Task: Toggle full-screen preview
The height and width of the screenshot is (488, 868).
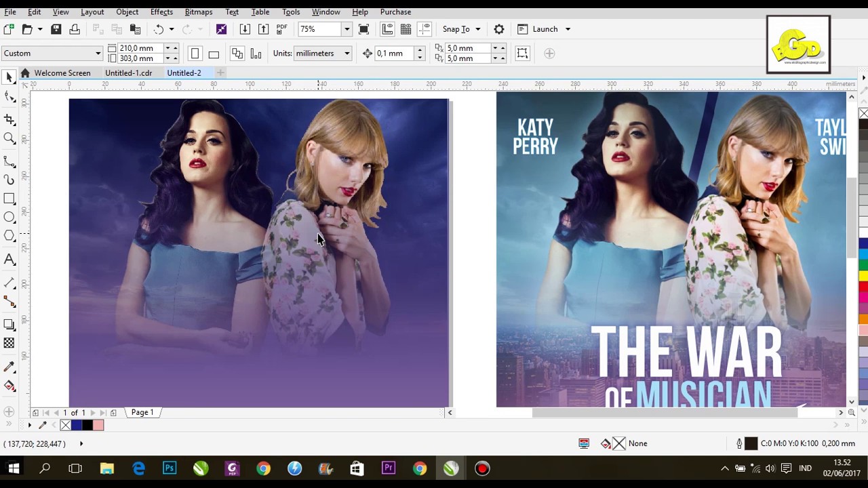Action: pyautogui.click(x=363, y=29)
